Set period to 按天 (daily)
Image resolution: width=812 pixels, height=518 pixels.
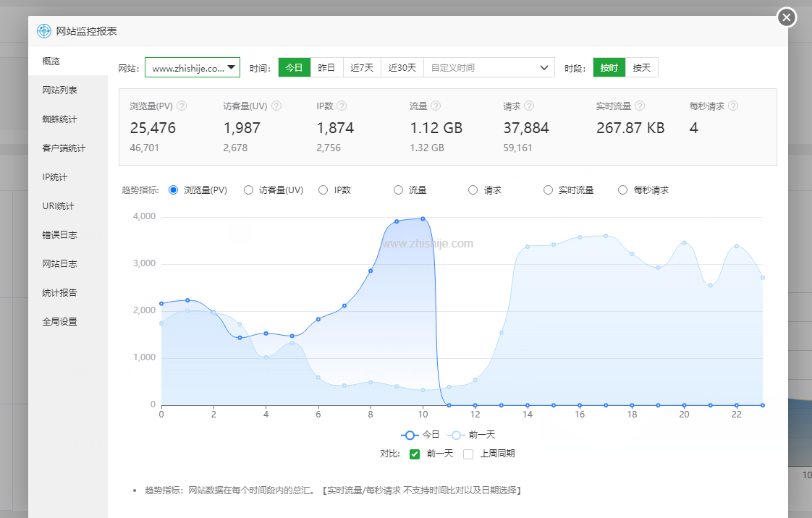pos(642,67)
